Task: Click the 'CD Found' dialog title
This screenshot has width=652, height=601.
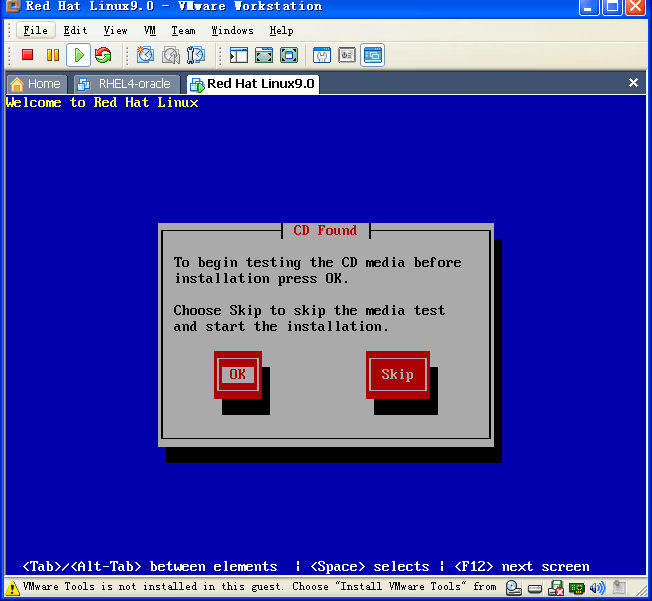Action: [325, 230]
